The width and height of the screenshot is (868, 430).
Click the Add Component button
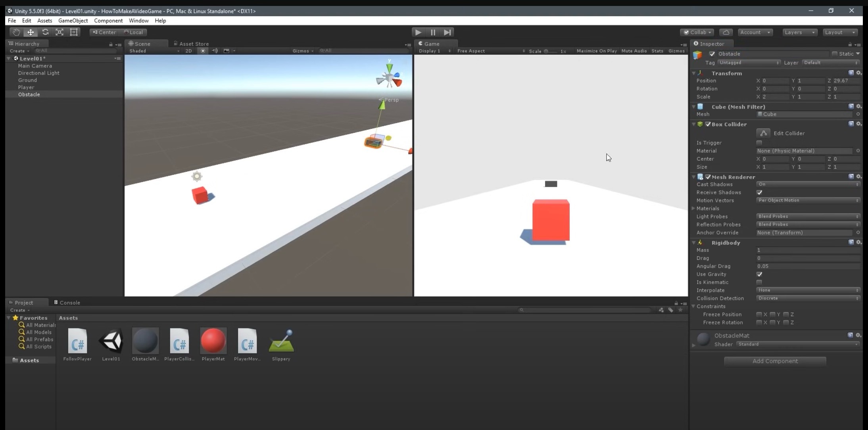pos(774,361)
